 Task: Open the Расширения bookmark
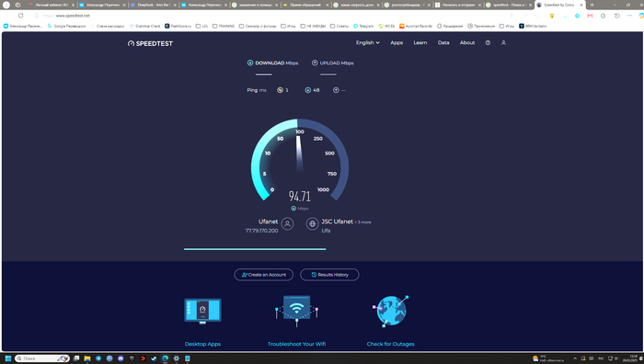tap(450, 26)
